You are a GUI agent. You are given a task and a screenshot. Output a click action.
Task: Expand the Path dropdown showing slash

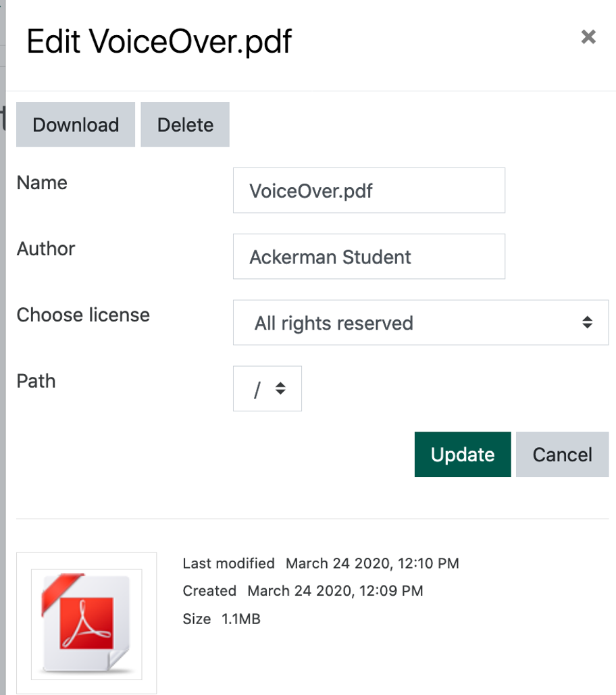coord(267,388)
